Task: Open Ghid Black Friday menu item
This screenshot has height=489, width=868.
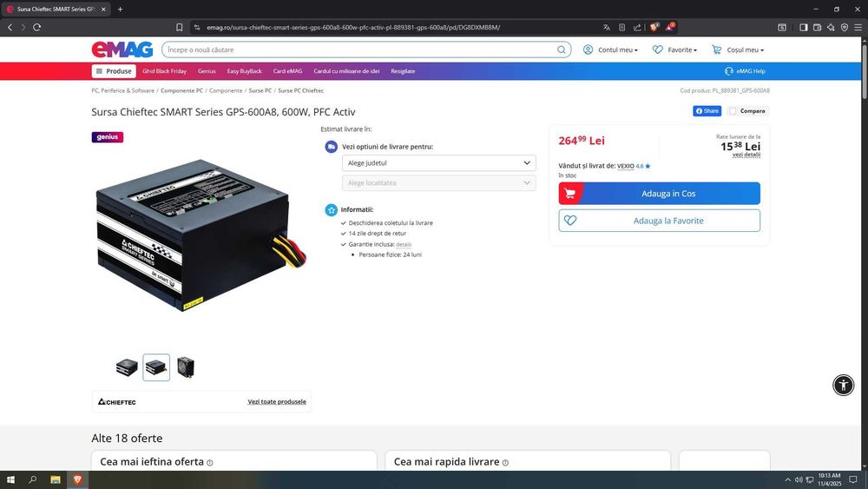Action: click(x=164, y=71)
